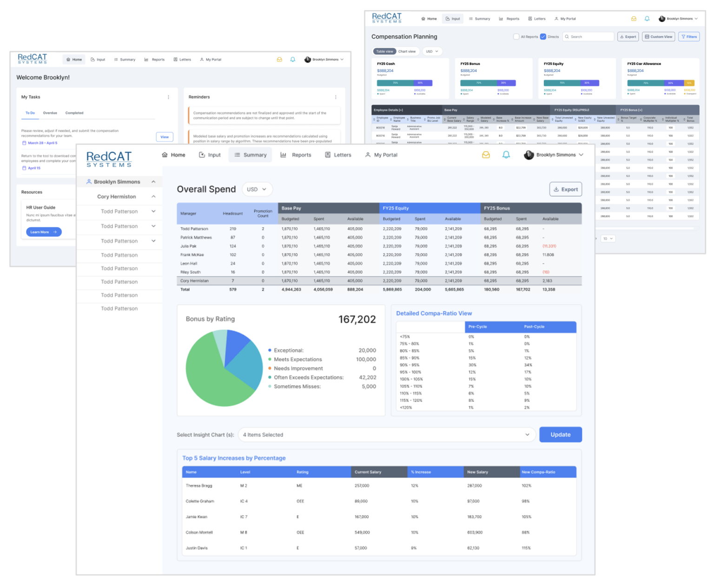Open the USD currency dropdown next to Overall Spend

point(257,189)
